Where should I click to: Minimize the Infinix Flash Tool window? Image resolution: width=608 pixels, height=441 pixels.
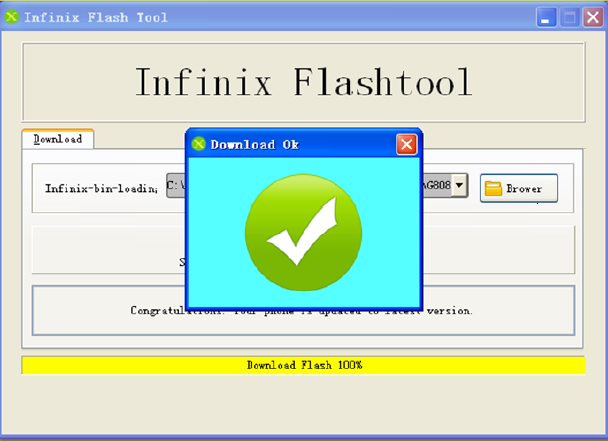[x=546, y=17]
